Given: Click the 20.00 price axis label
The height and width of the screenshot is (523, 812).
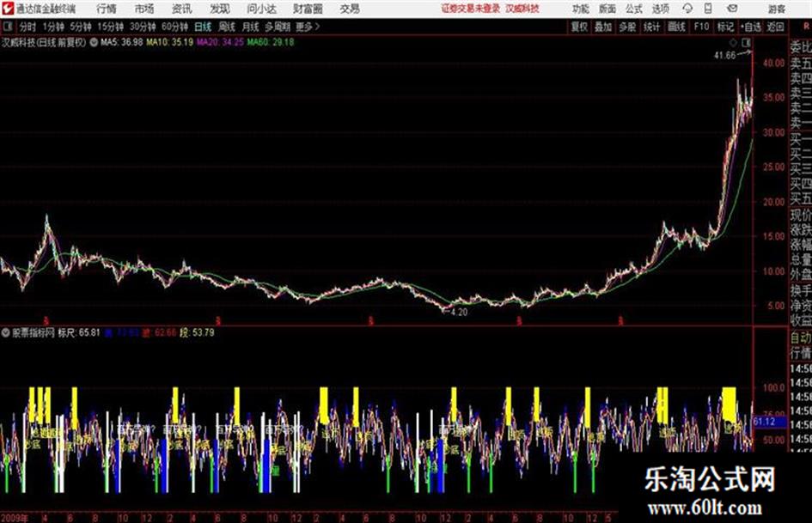Looking at the screenshot, I should click(x=773, y=202).
